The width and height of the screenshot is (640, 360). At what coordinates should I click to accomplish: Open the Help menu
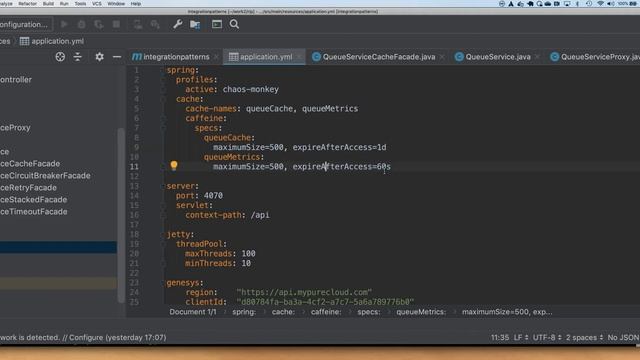(x=136, y=4)
